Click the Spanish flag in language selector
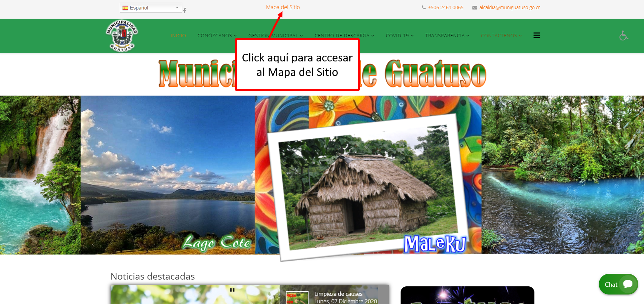 pos(125,8)
